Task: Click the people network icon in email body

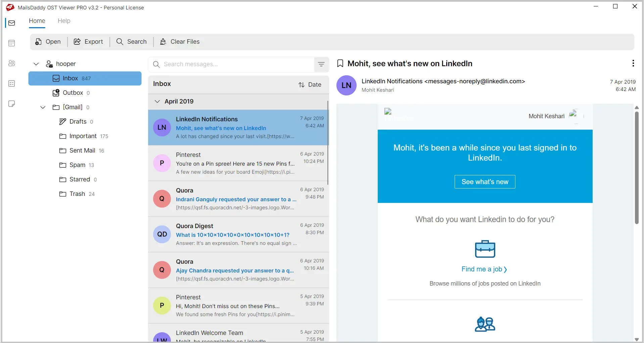Action: [x=485, y=324]
